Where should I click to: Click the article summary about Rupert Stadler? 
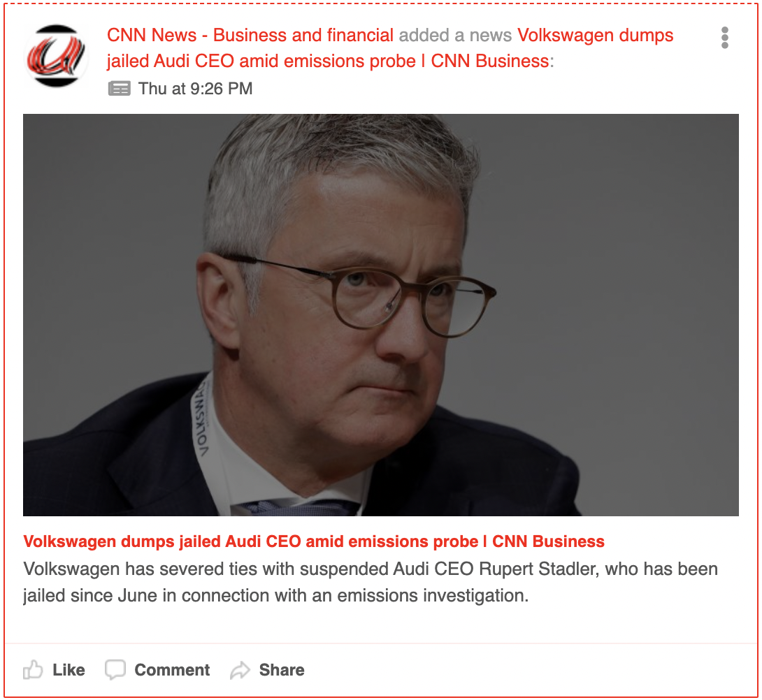click(x=371, y=582)
